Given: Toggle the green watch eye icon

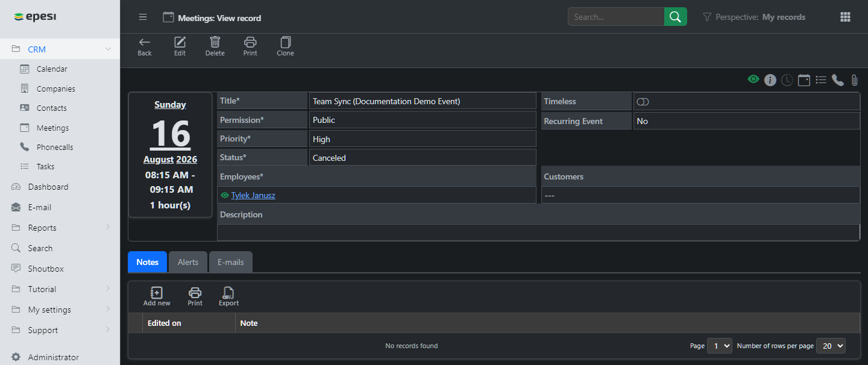Looking at the screenshot, I should pyautogui.click(x=753, y=79).
